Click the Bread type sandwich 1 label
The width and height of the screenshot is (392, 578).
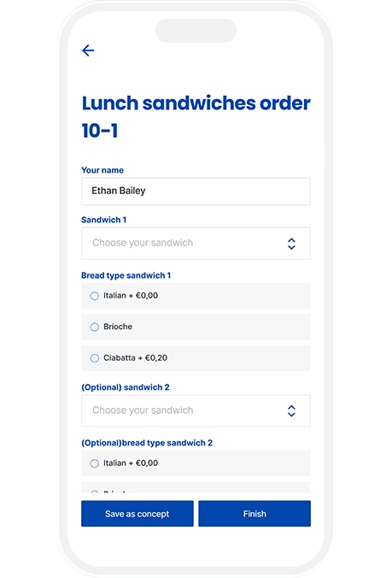(126, 275)
